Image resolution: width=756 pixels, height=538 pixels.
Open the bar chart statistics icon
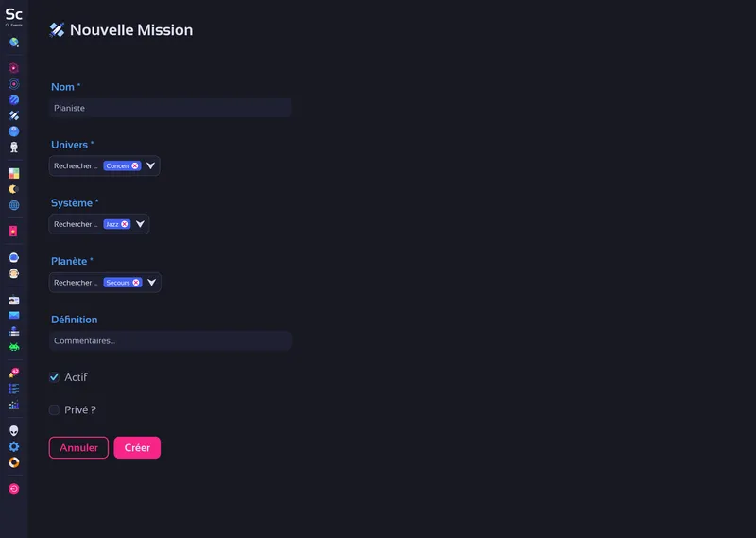tap(14, 405)
